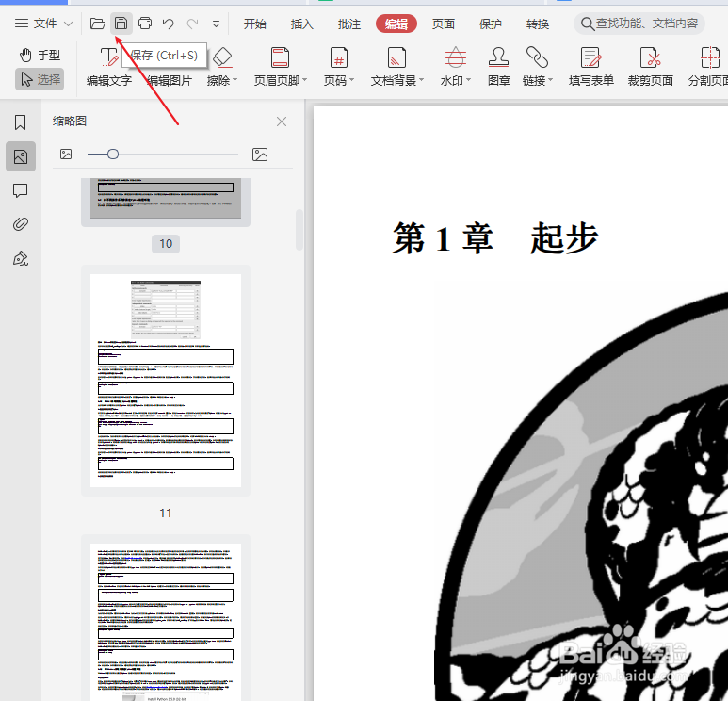728x701 pixels.
Task: Close the 缩略图 panel
Action: tap(282, 122)
